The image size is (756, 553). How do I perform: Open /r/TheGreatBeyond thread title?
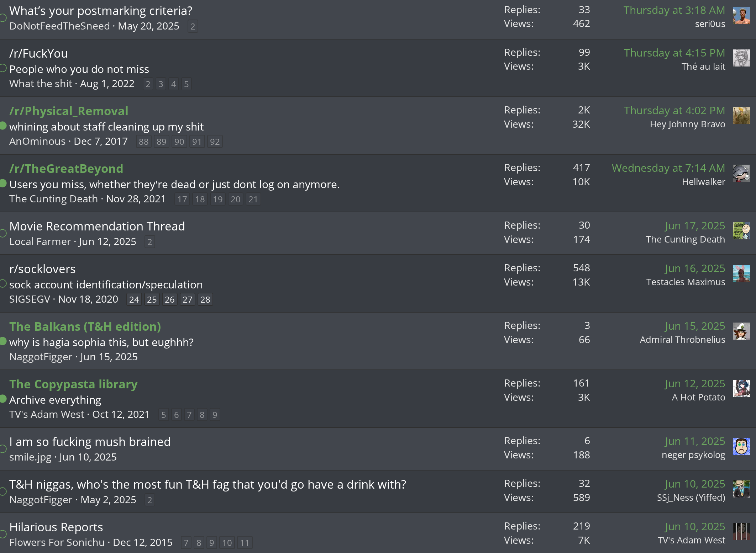click(66, 169)
